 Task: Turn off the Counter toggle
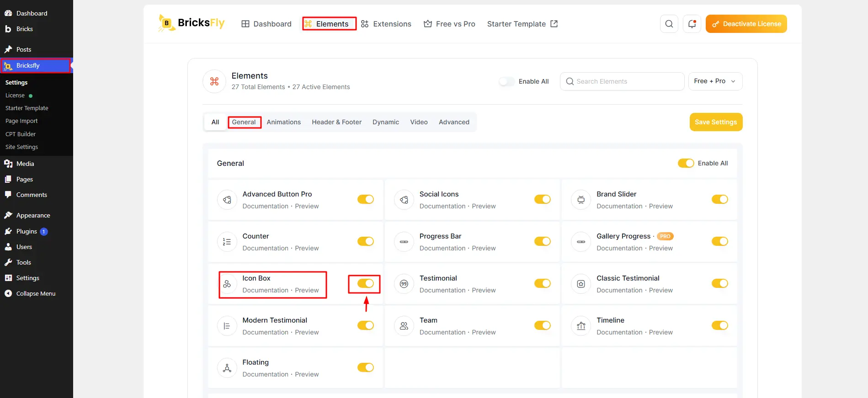coord(366,241)
